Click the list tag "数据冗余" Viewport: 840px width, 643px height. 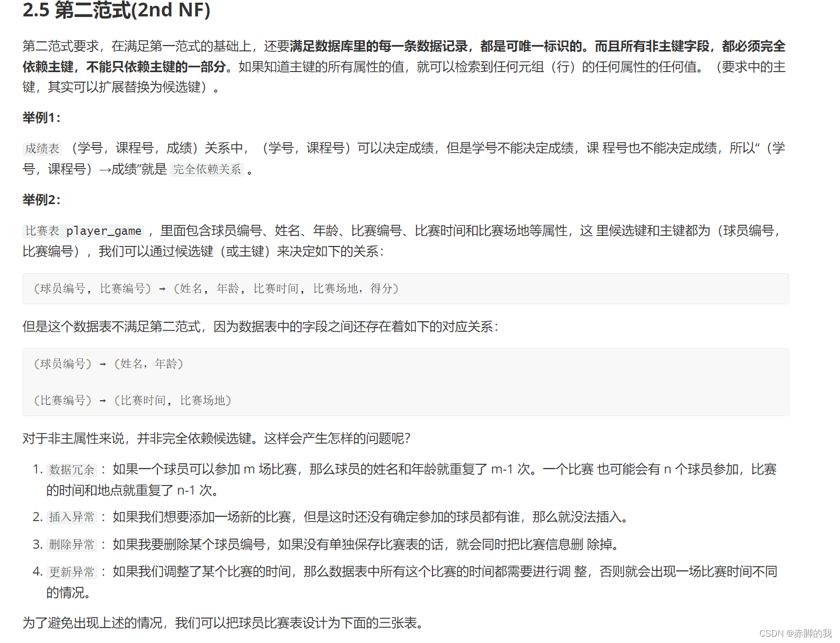pyautogui.click(x=72, y=470)
